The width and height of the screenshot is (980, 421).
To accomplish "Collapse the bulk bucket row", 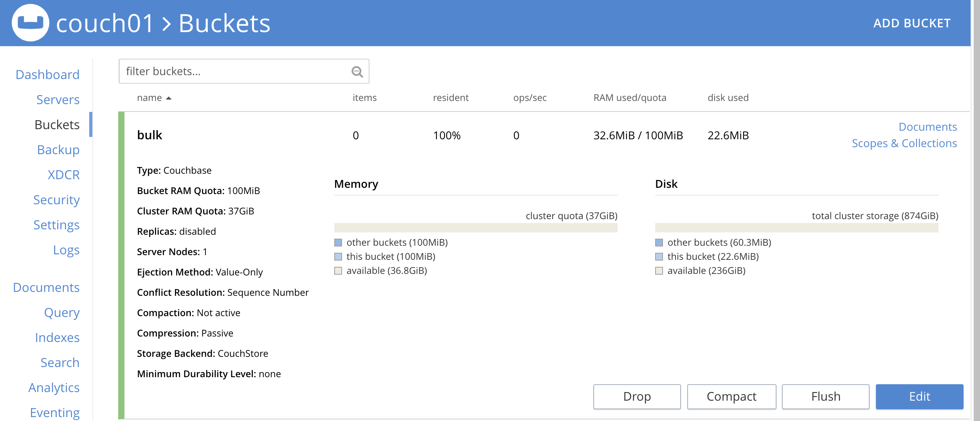I will pyautogui.click(x=150, y=135).
